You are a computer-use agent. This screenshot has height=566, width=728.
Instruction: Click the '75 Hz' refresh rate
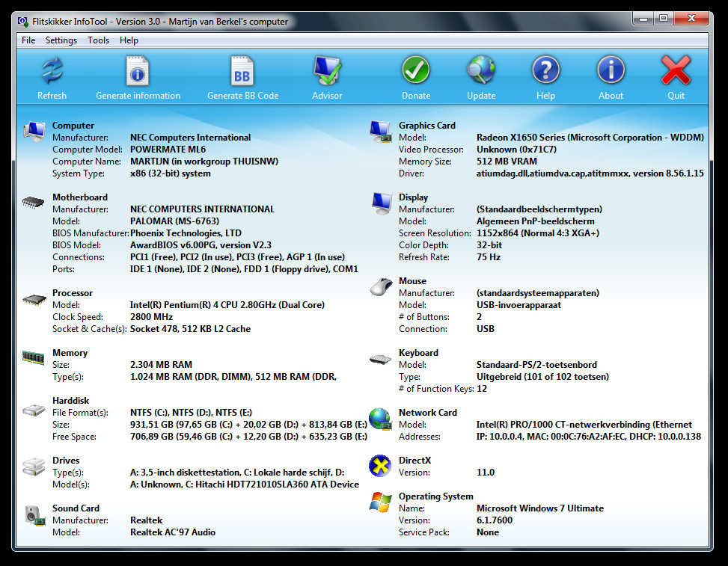pos(489,257)
